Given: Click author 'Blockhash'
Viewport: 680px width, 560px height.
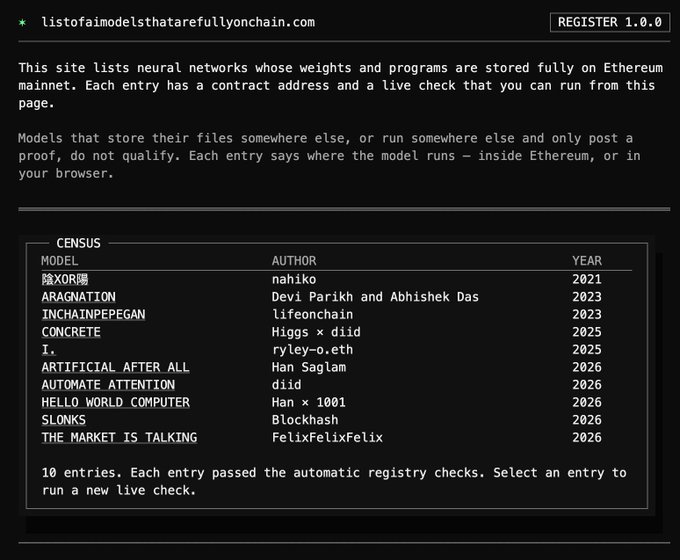Looking at the screenshot, I should pos(305,420).
